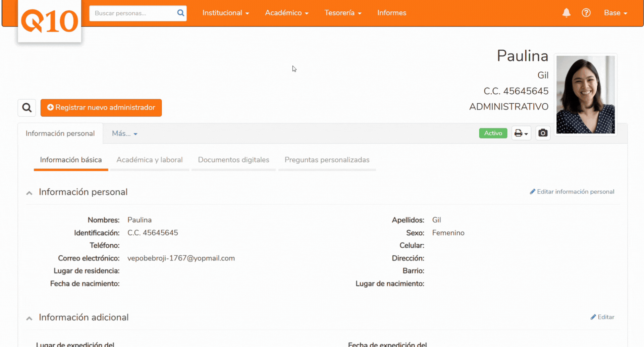
Task: Switch to the Información básica tab
Action: (x=71, y=160)
